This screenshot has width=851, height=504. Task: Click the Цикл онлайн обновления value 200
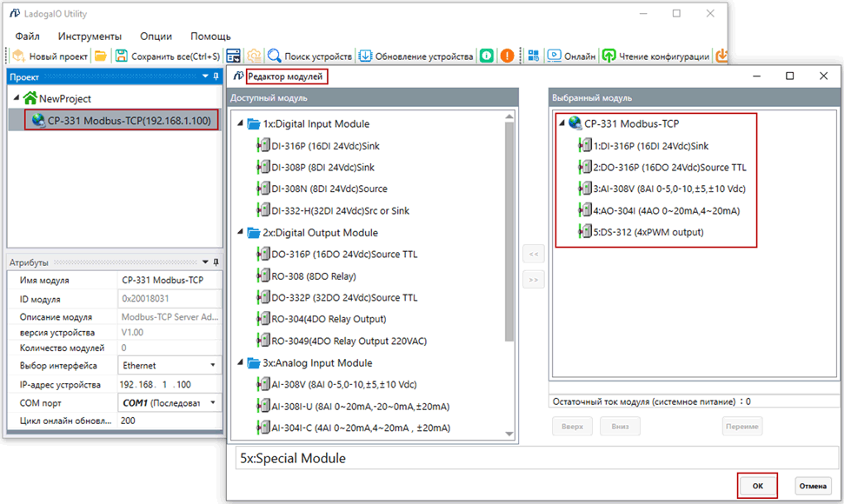(170, 421)
